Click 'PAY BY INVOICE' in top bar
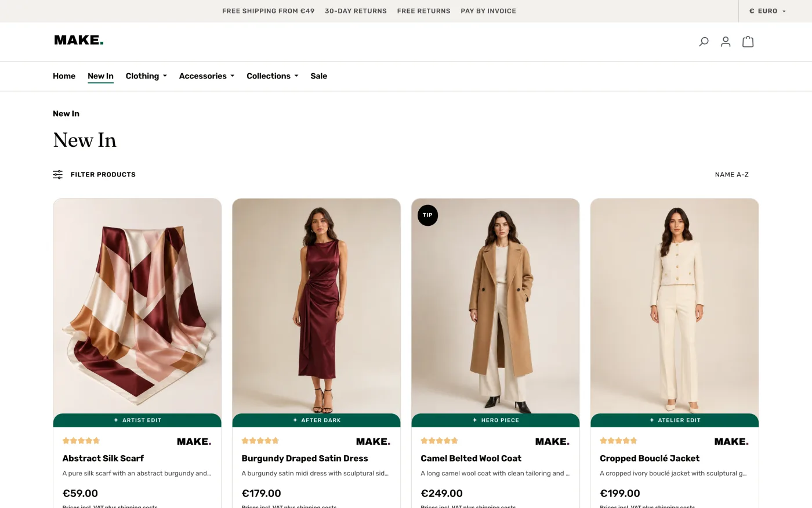This screenshot has height=508, width=812. 488,11
